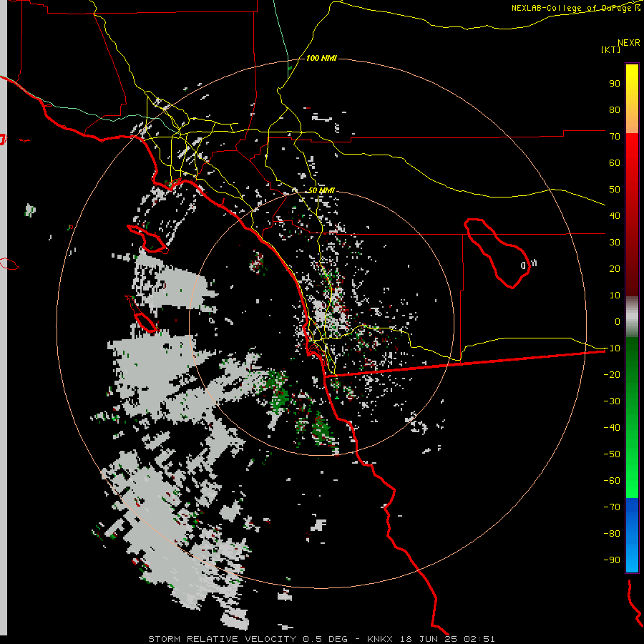Click the [KT] units label above the color bar

pyautogui.click(x=610, y=49)
